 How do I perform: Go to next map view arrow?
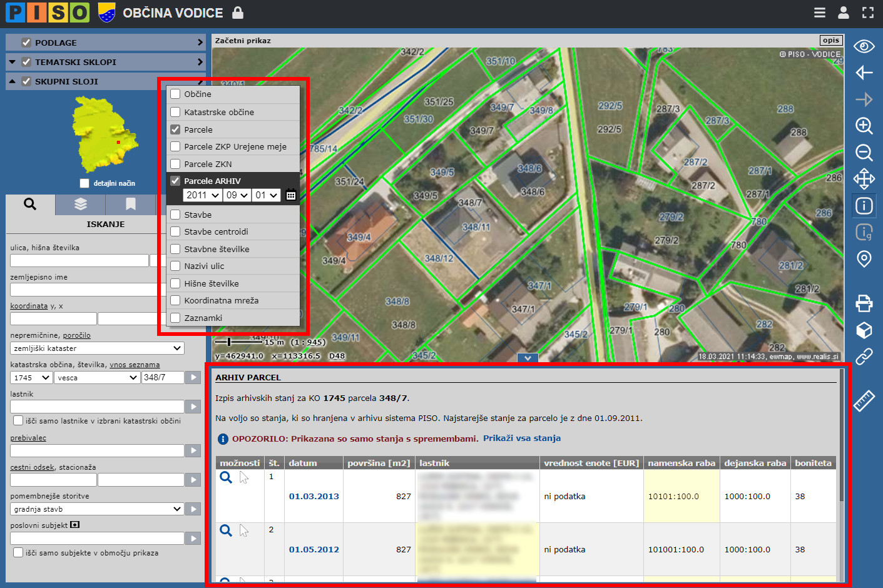(864, 99)
